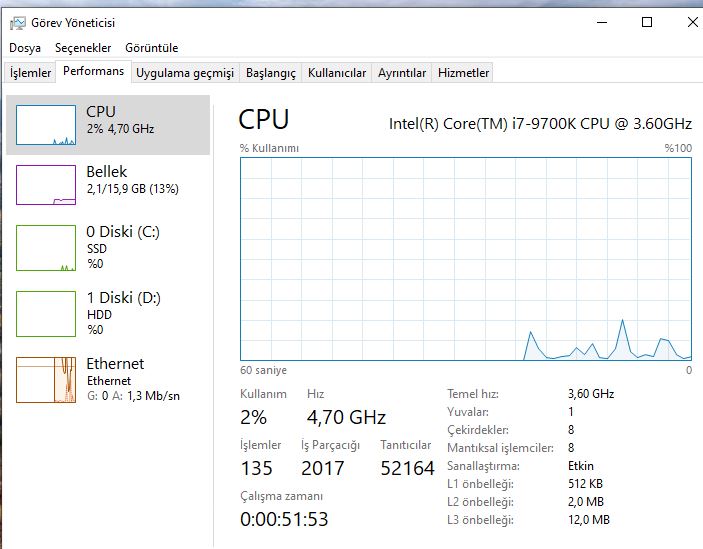Select the Bellek memory graph thumbnail

(46, 185)
